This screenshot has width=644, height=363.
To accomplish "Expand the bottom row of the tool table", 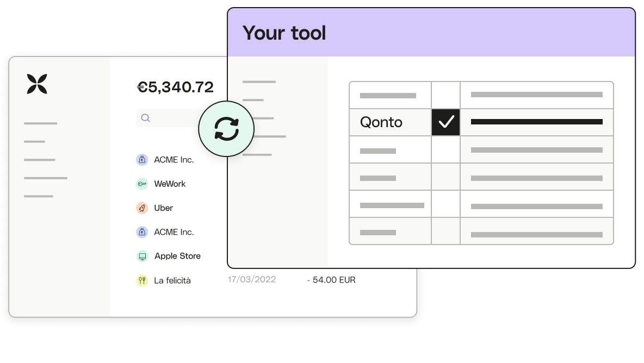I will coord(481,230).
